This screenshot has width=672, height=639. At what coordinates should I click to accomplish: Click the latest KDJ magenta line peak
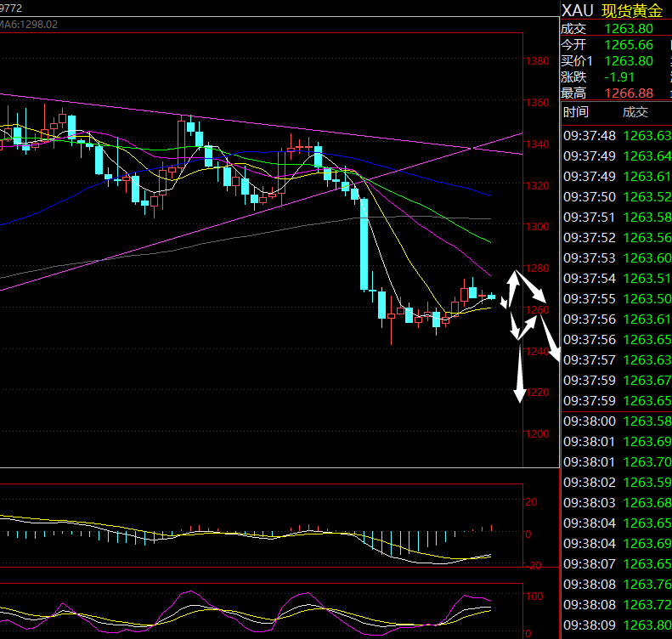pos(466,596)
